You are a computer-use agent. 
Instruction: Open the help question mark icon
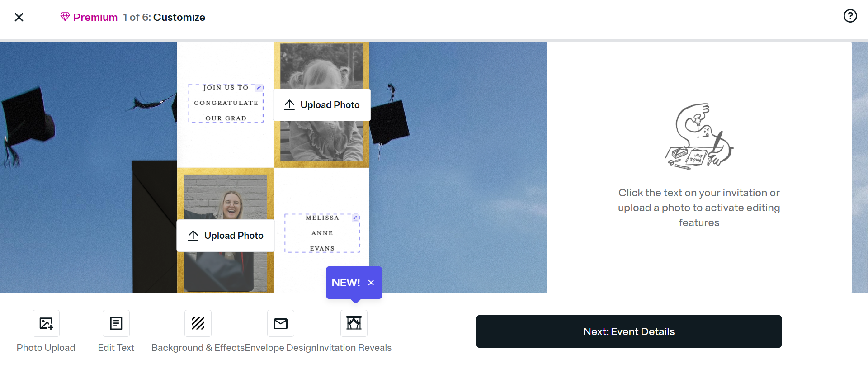click(x=850, y=16)
